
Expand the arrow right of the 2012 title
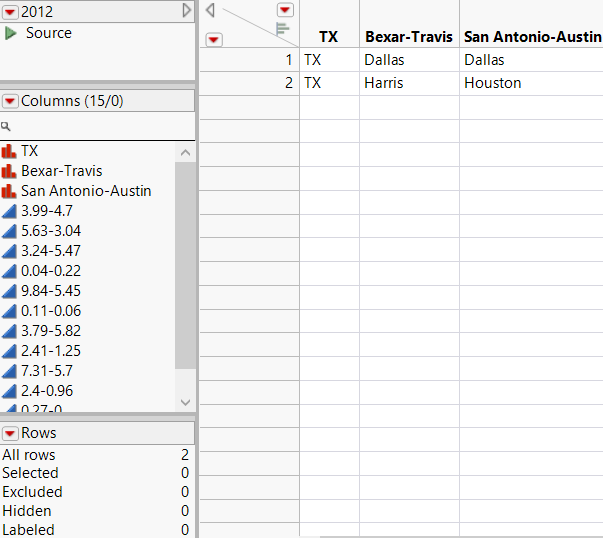pyautogui.click(x=187, y=11)
